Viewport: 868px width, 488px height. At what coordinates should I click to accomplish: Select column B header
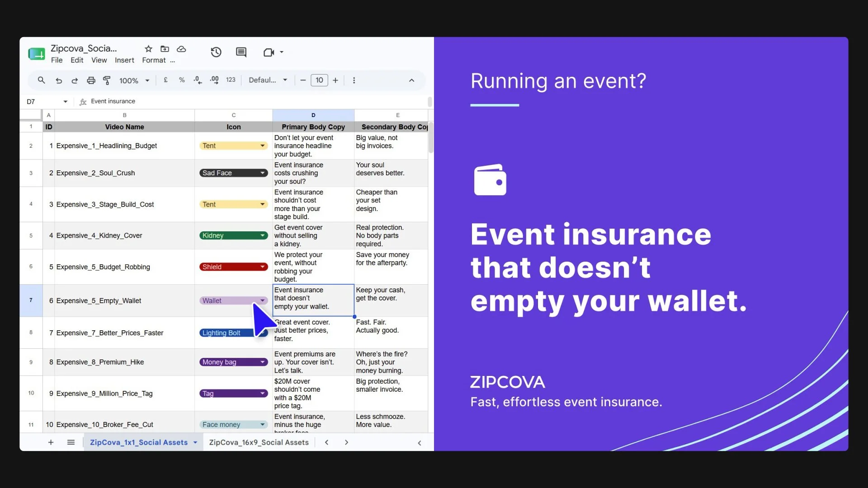tap(125, 115)
